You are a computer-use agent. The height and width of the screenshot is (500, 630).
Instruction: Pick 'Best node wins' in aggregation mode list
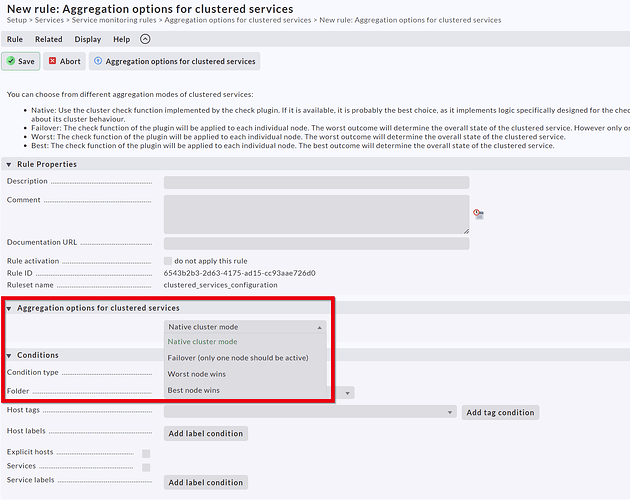pyautogui.click(x=194, y=390)
